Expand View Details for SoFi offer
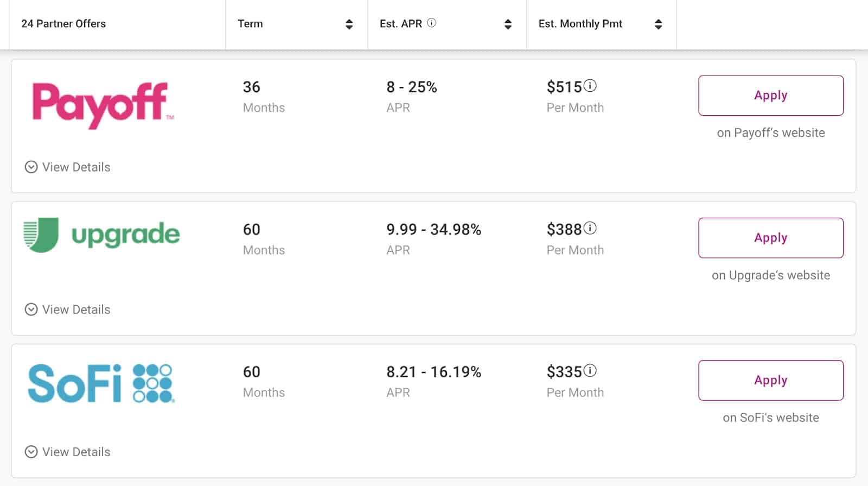Image resolution: width=868 pixels, height=486 pixels. pyautogui.click(x=68, y=452)
